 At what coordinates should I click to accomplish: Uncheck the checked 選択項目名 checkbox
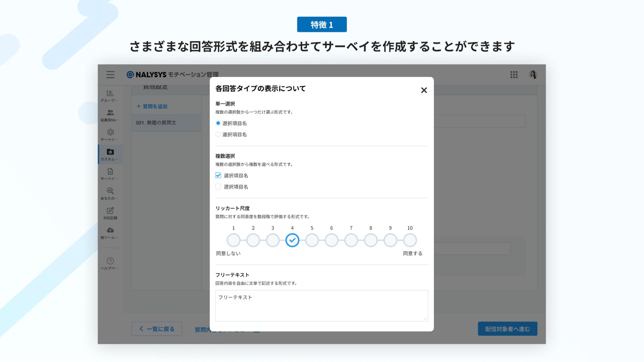pos(218,176)
